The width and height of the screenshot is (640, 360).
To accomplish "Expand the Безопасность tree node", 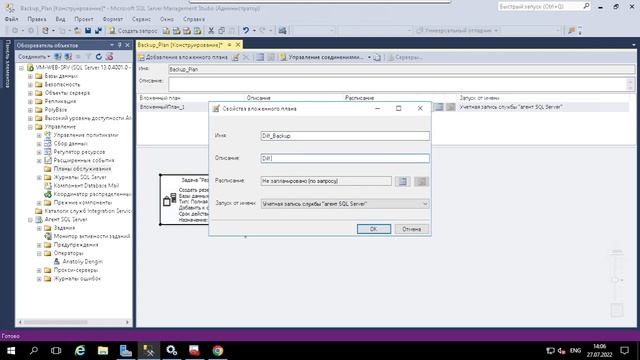I will coord(30,85).
